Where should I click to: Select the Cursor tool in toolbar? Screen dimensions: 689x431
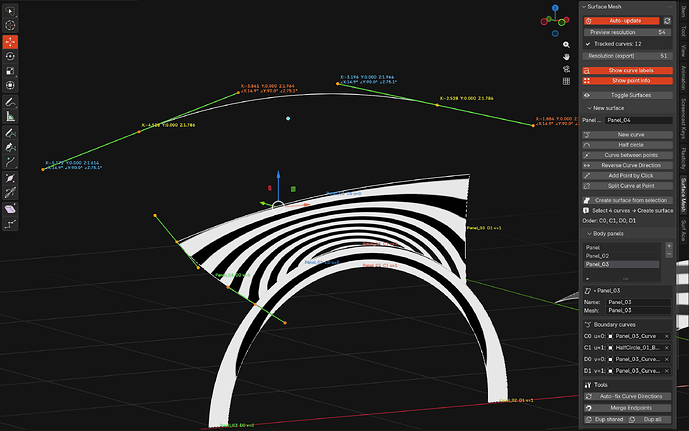(x=10, y=25)
